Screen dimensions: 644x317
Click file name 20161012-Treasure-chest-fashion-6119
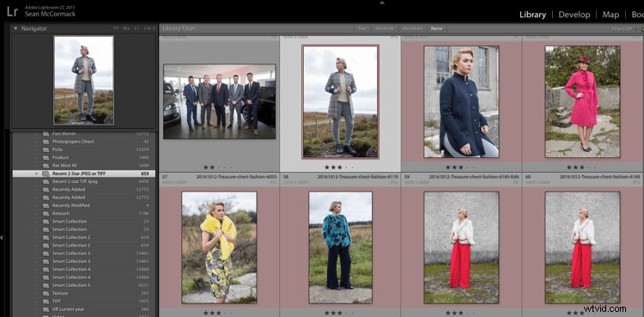[358, 177]
